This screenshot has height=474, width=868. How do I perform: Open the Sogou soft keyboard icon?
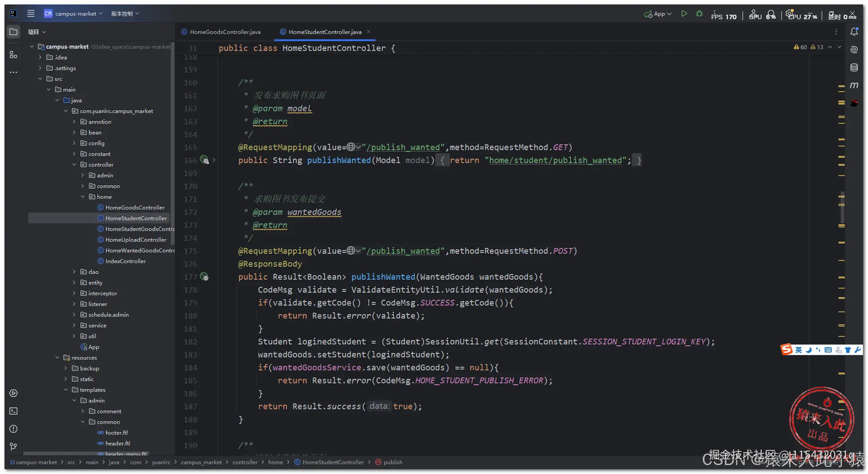point(828,350)
